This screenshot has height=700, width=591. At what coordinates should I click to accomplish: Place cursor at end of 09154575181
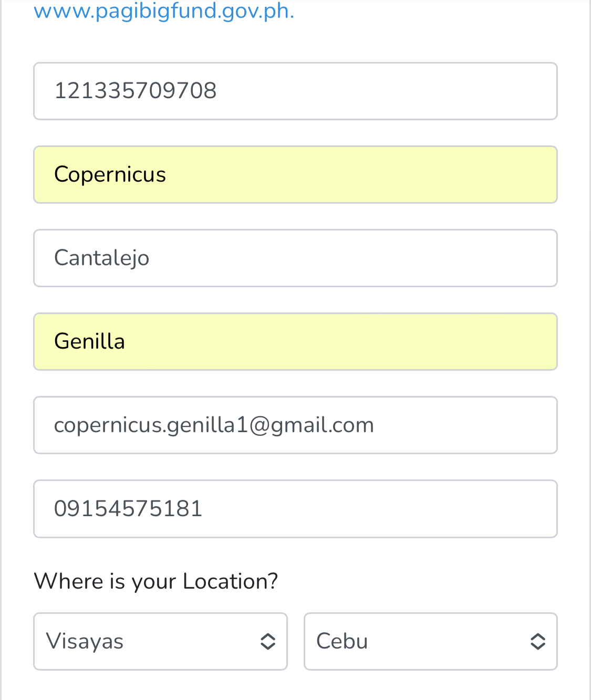pos(204,508)
